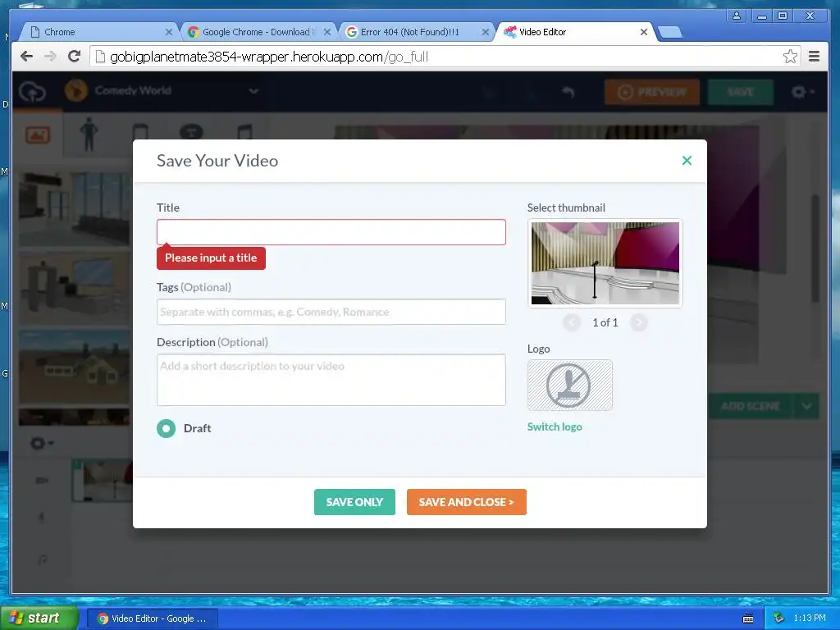Click the logo stamp placeholder

[569, 386]
